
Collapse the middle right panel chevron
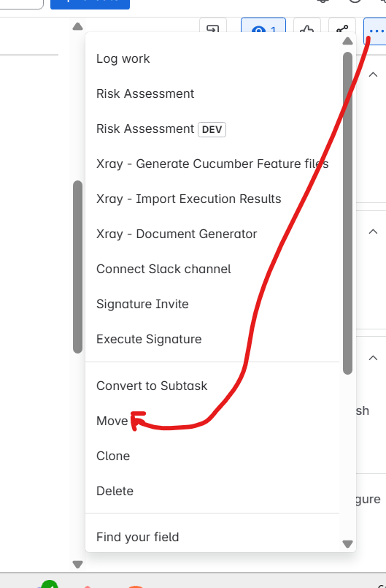click(x=373, y=232)
